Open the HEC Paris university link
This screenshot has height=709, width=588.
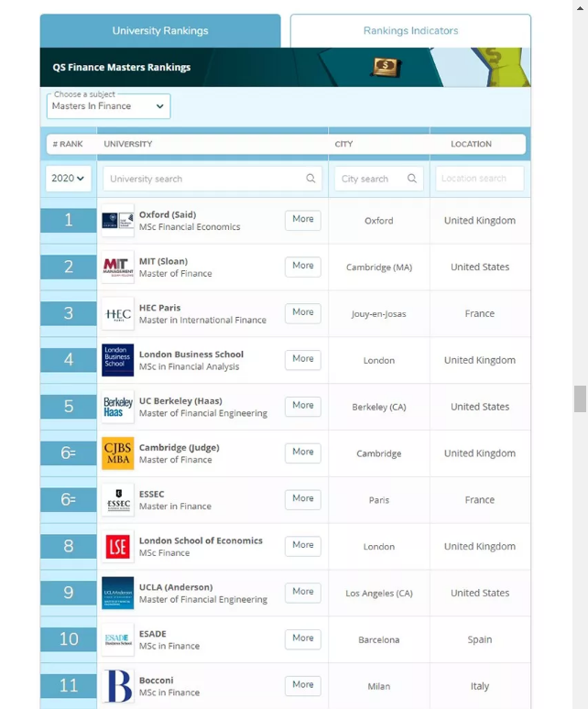[x=159, y=308]
